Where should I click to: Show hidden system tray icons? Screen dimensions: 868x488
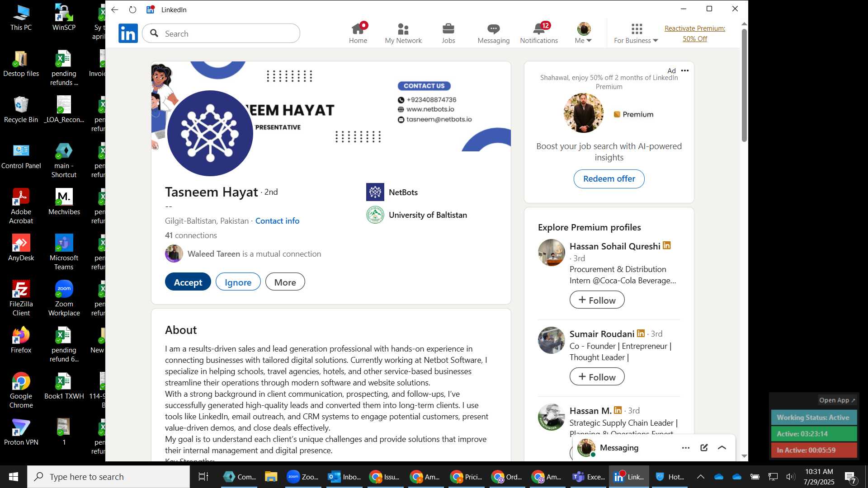coord(700,477)
